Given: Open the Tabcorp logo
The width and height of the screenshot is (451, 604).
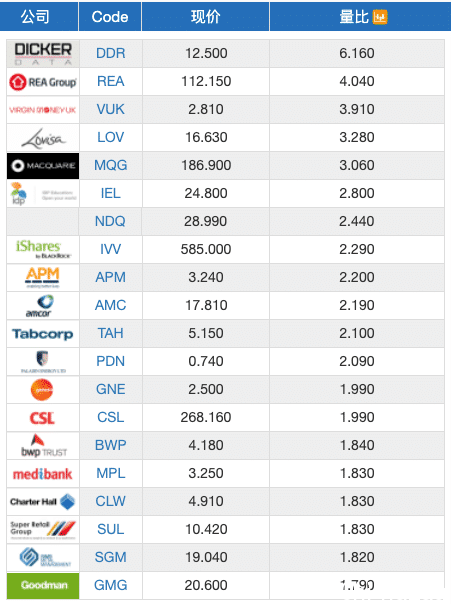Looking at the screenshot, I should point(43,334).
